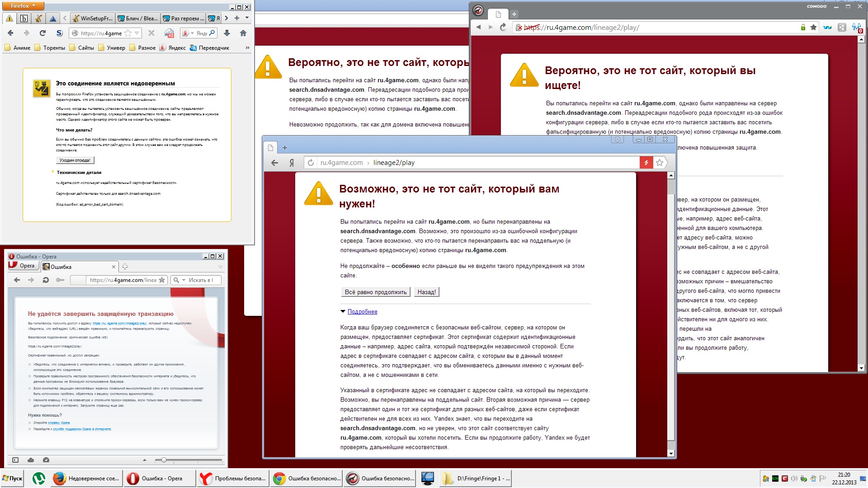Click the Comodo extension icon with red 0 badge
Screen dimensions: 868x488
[x=857, y=28]
